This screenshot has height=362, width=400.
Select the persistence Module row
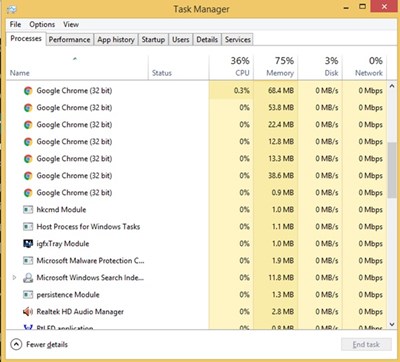(197, 295)
